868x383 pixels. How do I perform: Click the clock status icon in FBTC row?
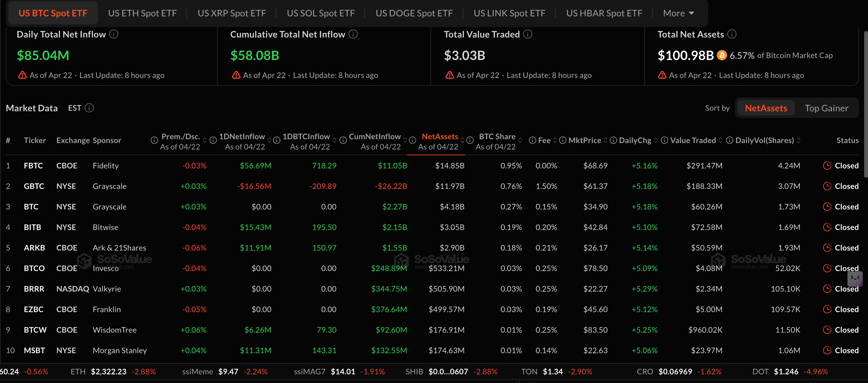click(827, 166)
